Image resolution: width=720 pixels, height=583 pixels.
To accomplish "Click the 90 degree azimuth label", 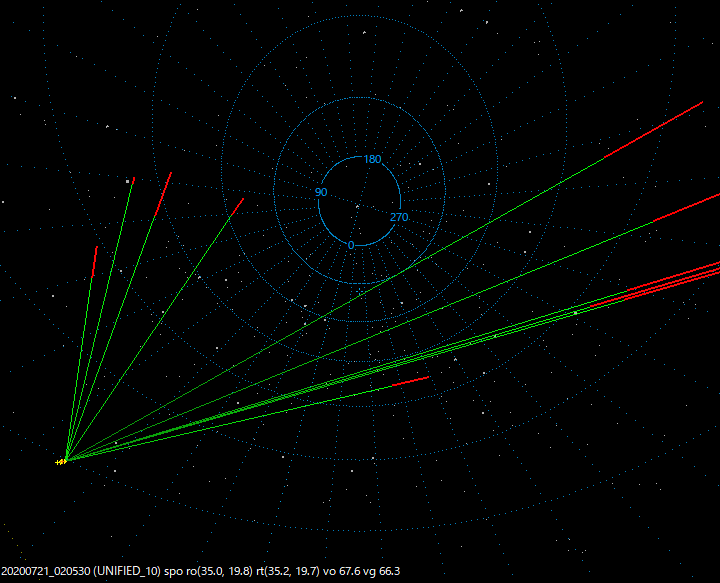I will tap(321, 192).
